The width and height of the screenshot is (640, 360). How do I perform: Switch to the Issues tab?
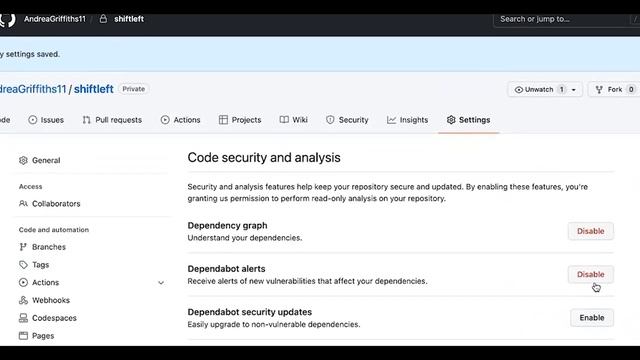46,120
